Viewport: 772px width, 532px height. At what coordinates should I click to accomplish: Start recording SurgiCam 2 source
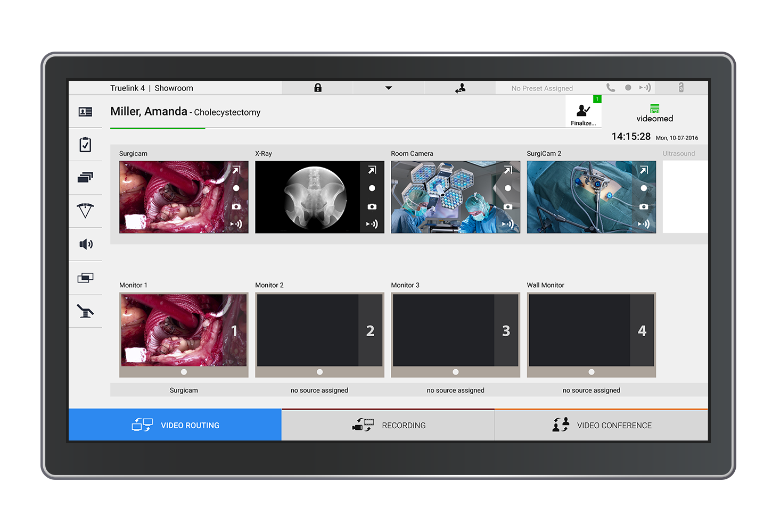click(644, 188)
